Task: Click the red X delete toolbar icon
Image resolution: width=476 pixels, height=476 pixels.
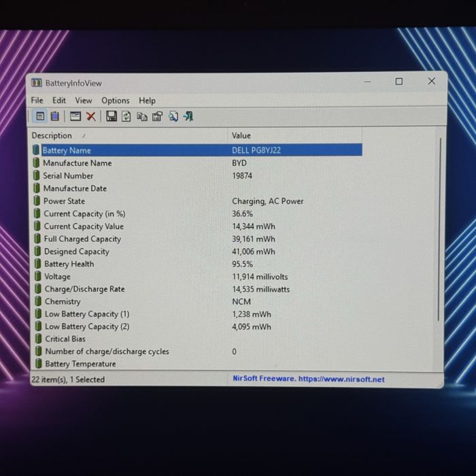Action: [90, 116]
